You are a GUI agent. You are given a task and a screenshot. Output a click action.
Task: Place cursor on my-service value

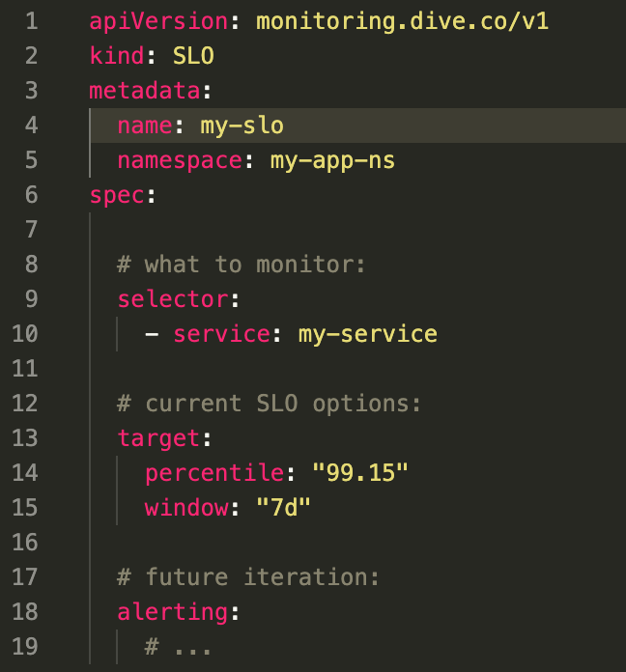[x=367, y=334]
